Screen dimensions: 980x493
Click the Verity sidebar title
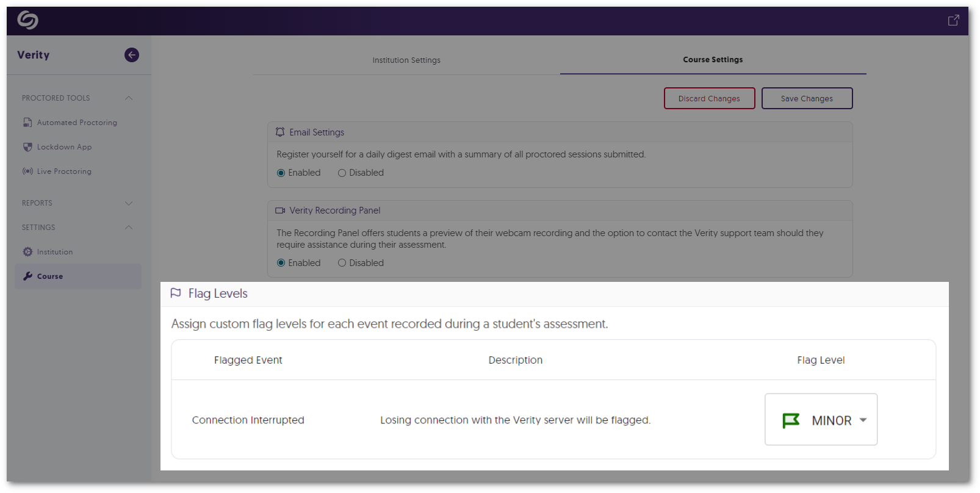coord(34,55)
